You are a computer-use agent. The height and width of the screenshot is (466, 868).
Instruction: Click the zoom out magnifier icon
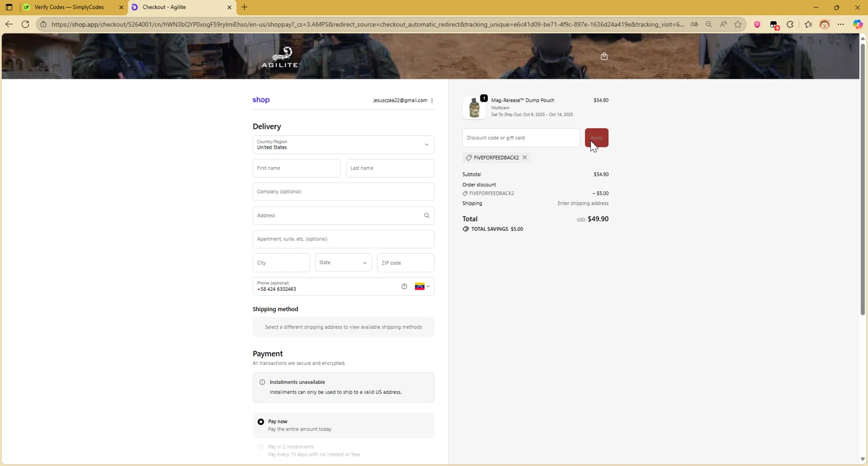[x=709, y=24]
